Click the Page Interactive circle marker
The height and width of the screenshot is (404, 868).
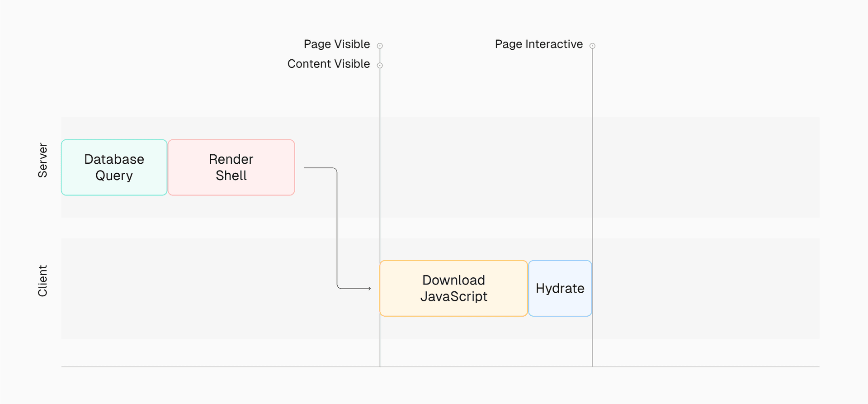coord(592,46)
